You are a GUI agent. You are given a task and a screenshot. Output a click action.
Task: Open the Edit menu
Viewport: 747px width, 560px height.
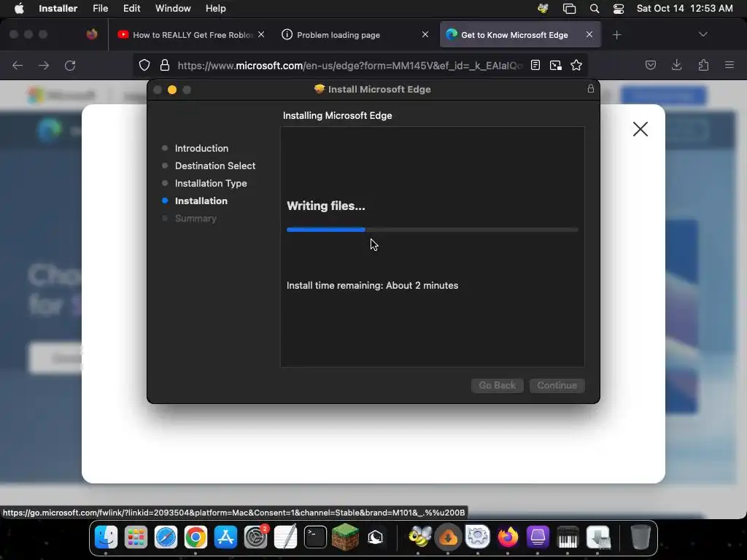point(131,8)
